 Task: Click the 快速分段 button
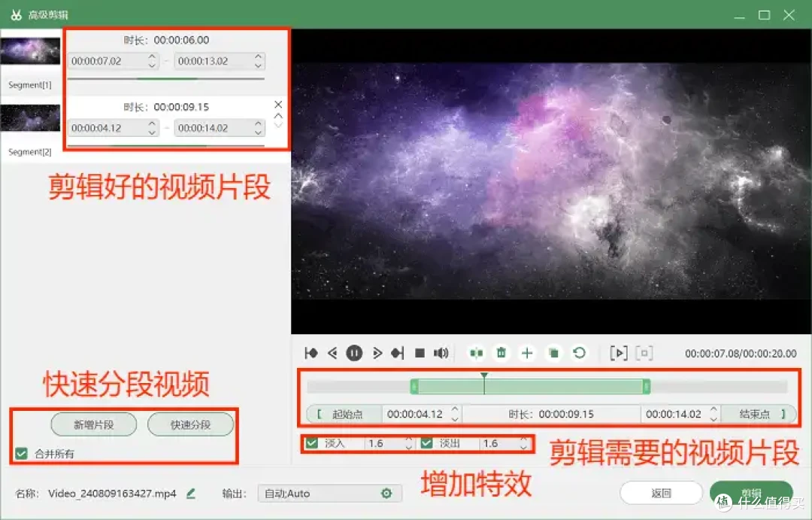pyautogui.click(x=190, y=424)
